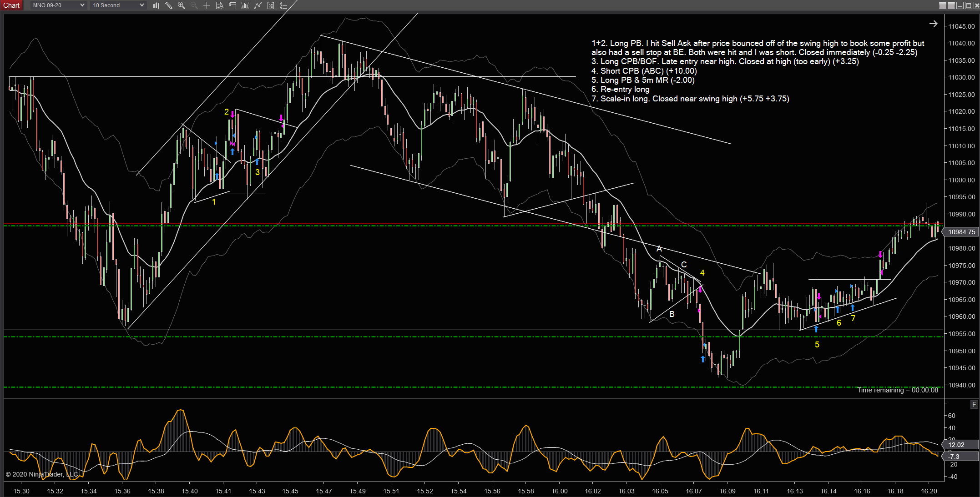Click the zoom out magnifier

coord(194,5)
